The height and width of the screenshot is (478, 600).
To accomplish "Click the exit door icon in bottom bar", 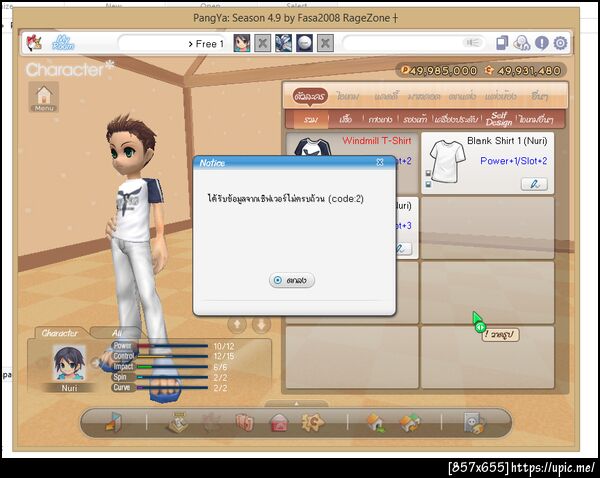I will coord(113,423).
